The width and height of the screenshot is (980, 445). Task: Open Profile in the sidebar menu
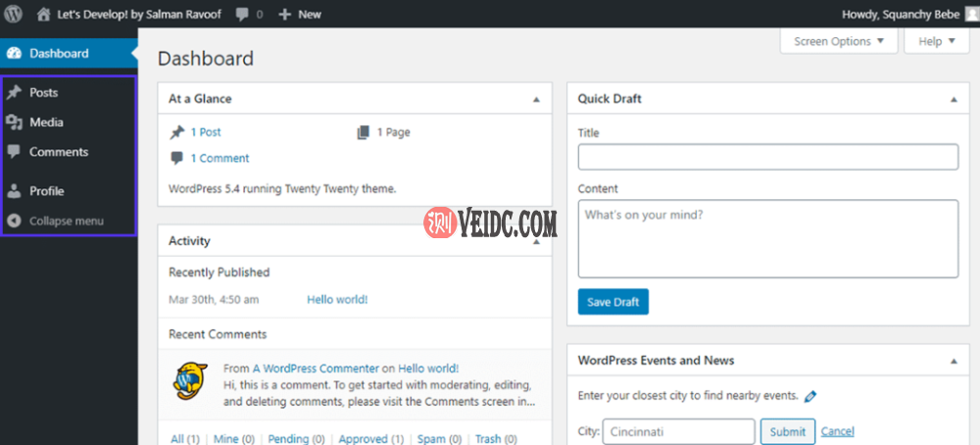tap(47, 191)
